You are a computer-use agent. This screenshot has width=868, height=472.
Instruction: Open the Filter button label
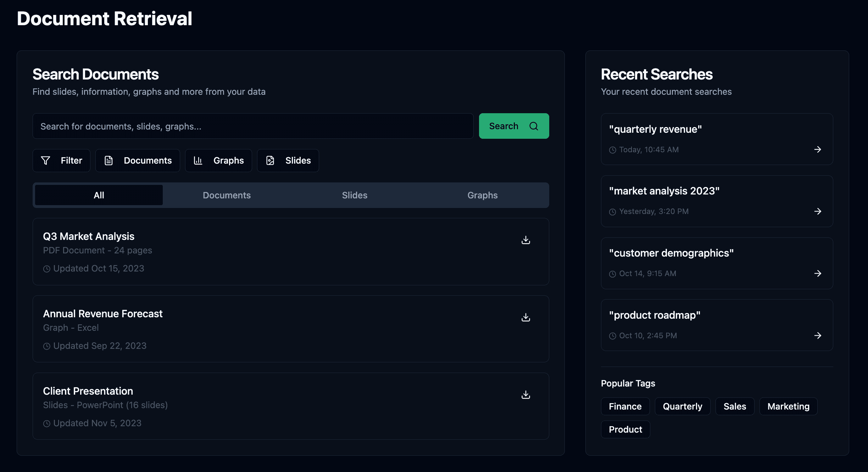(71, 160)
